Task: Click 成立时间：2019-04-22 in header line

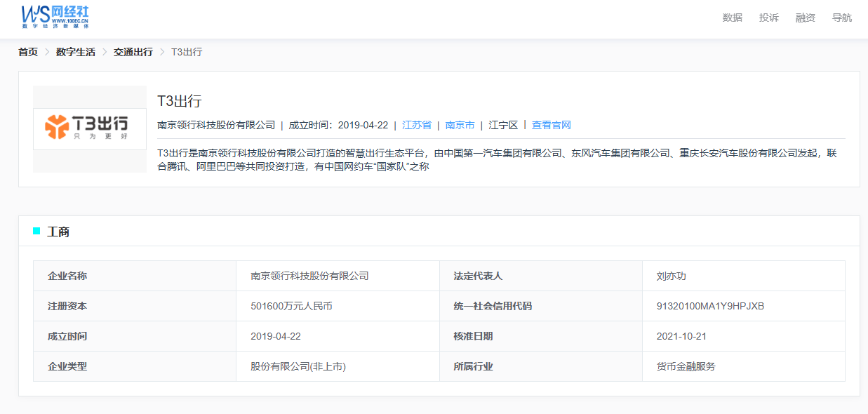Action: point(338,125)
